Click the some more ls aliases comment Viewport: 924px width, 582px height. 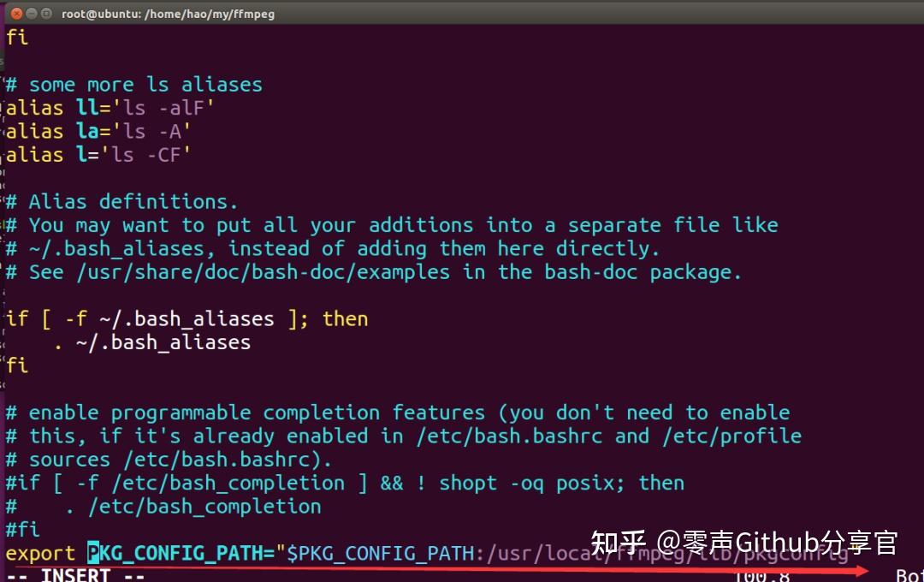click(x=133, y=84)
